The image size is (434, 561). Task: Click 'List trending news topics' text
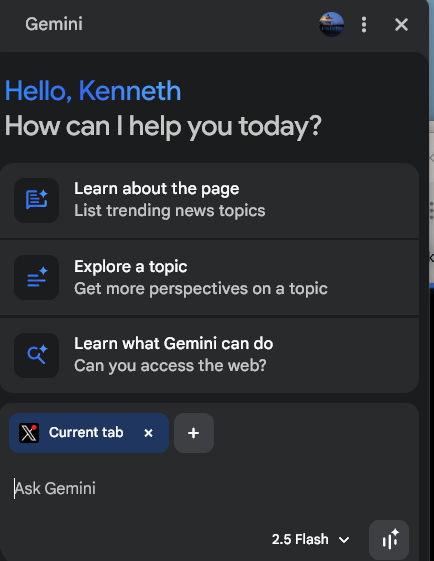(170, 210)
